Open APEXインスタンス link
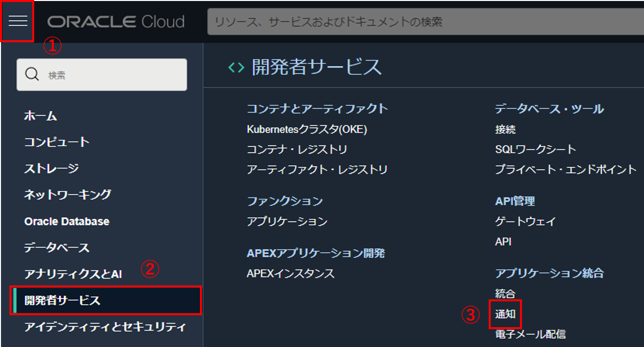This screenshot has width=644, height=347. point(290,274)
